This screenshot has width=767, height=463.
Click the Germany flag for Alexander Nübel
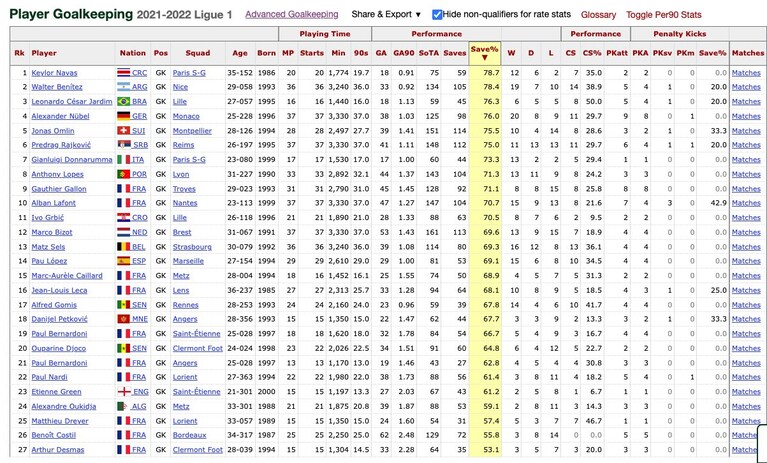coord(123,116)
